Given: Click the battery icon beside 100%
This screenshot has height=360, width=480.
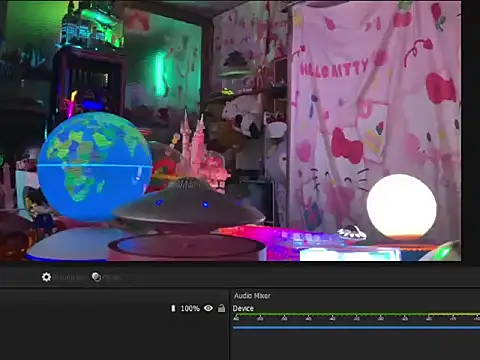Looking at the screenshot, I should tap(173, 308).
